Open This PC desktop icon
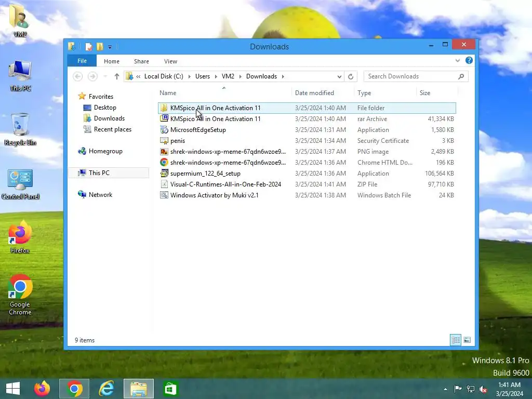This screenshot has width=532, height=399. point(20,76)
